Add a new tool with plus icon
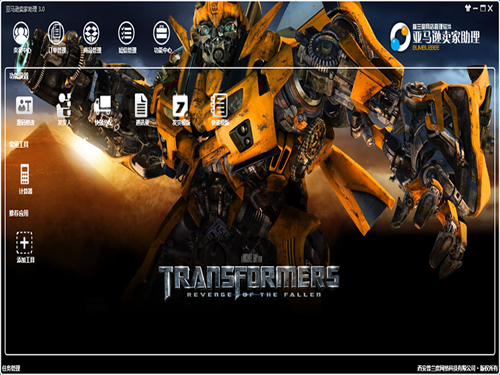 point(25,242)
